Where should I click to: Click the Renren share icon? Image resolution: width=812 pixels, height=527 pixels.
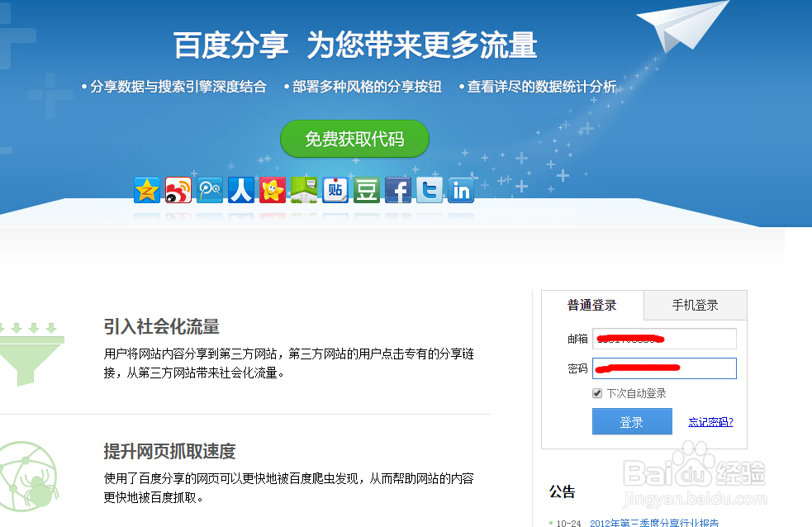pos(241,190)
